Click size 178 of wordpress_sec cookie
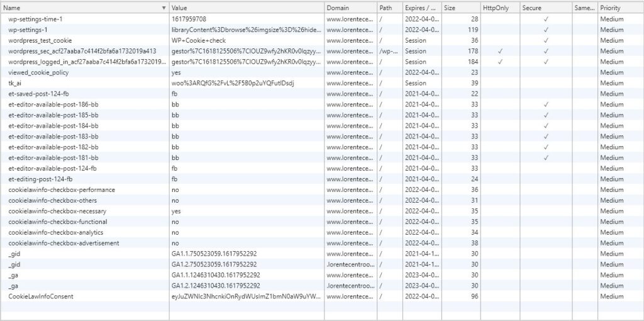 (x=473, y=51)
